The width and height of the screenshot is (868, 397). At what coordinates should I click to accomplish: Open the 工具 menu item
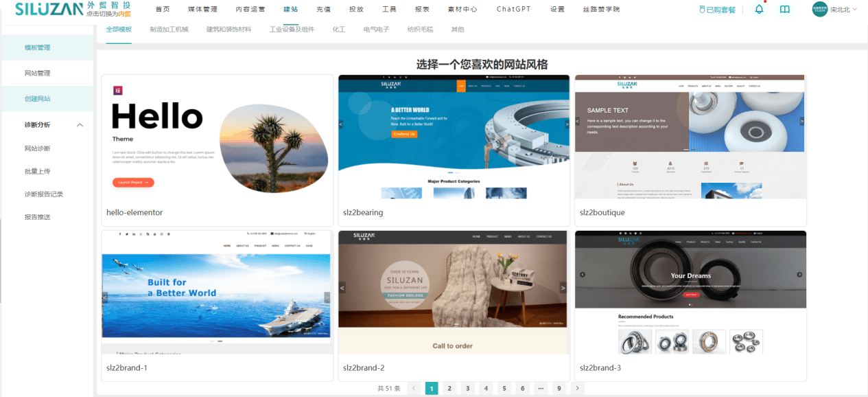(389, 10)
